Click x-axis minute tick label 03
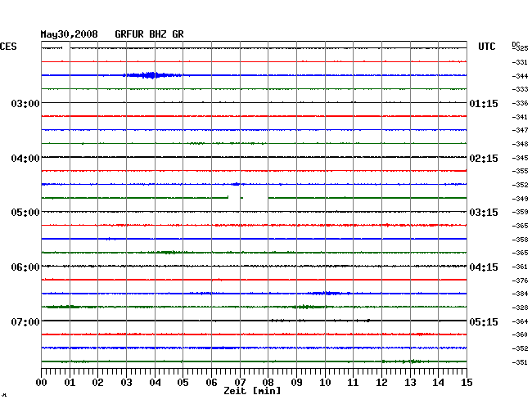532x404 pixels. pos(126,383)
